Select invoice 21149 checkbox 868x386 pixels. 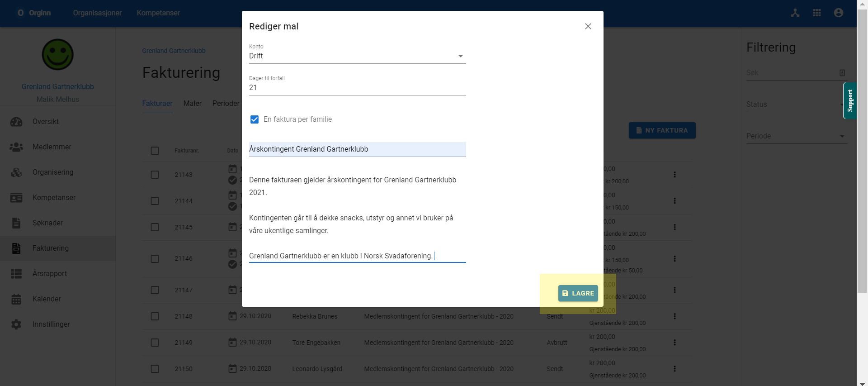155,343
